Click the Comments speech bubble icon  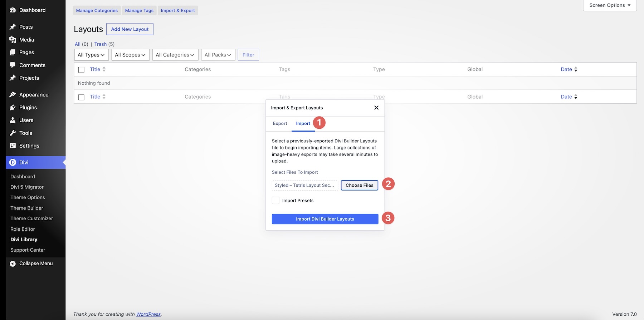[13, 65]
